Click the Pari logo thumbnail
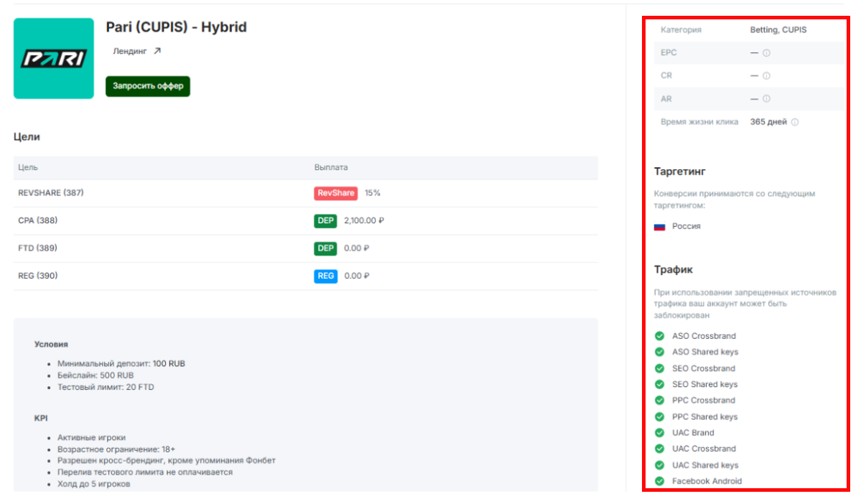866x504 pixels. [54, 58]
